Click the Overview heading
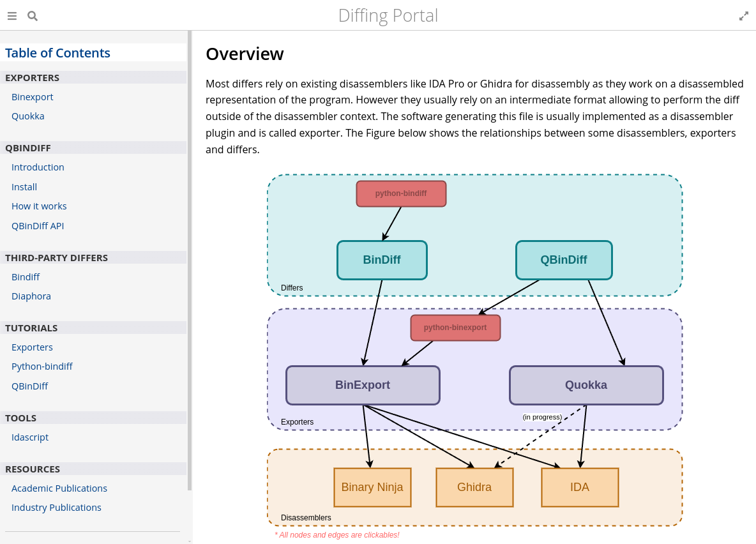 pyautogui.click(x=245, y=54)
